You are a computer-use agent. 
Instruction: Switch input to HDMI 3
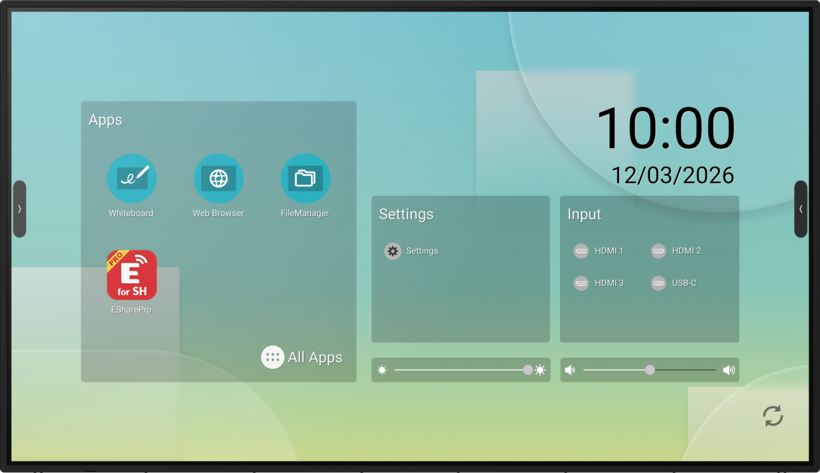(598, 283)
